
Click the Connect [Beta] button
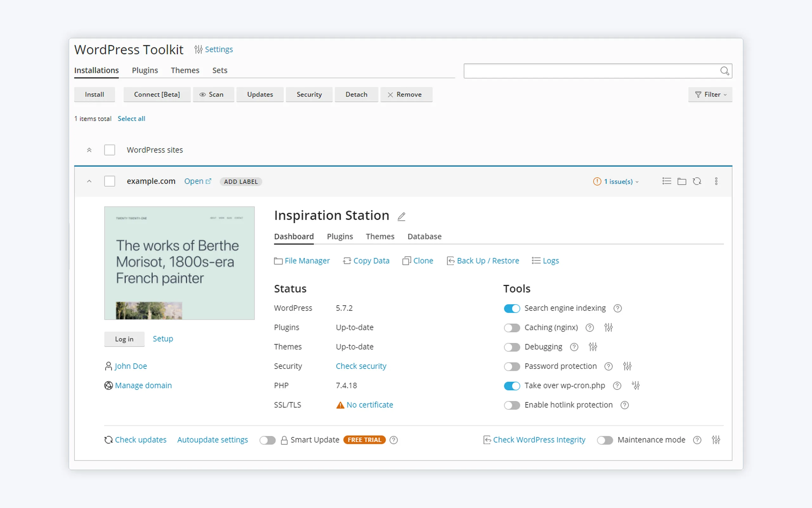coord(157,95)
